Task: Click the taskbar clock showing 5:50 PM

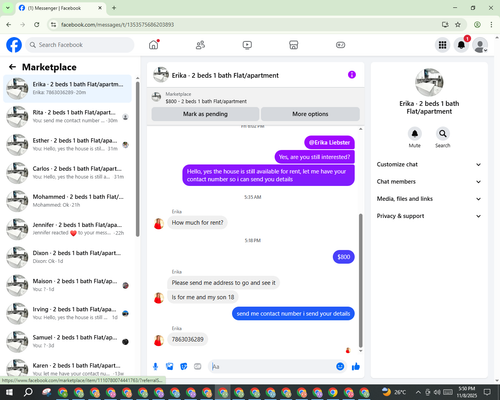Action: coord(467,392)
